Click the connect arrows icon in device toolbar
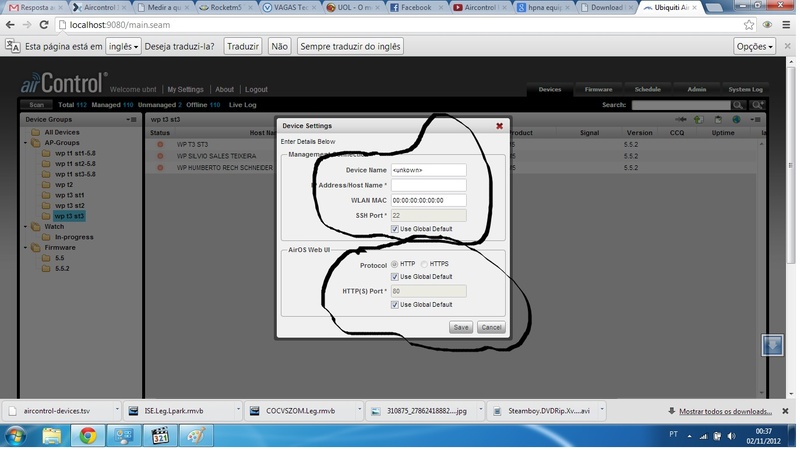The width and height of the screenshot is (800, 450). (683, 119)
